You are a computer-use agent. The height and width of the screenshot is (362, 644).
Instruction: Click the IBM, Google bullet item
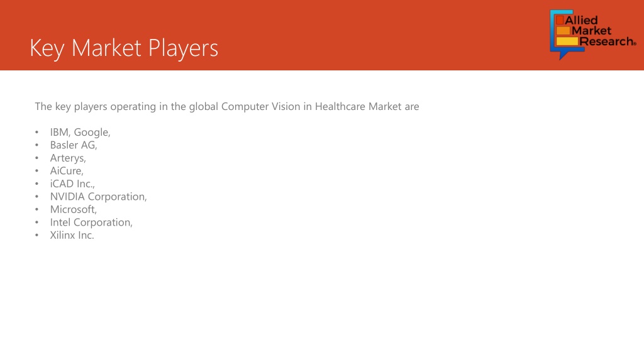coord(80,132)
